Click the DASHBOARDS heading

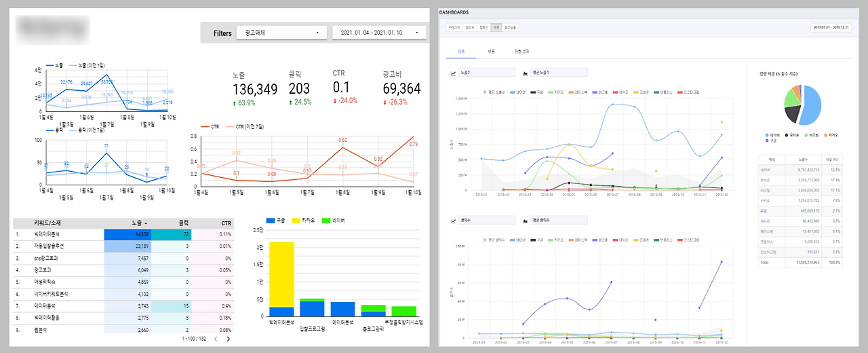click(454, 12)
